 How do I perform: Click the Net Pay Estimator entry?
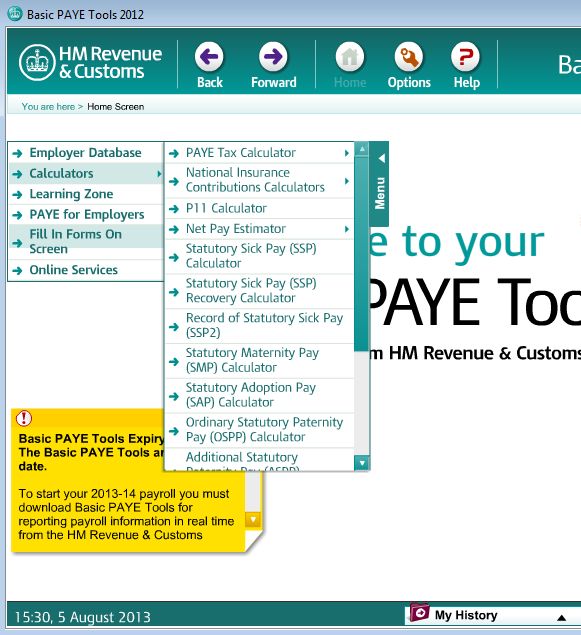point(260,229)
